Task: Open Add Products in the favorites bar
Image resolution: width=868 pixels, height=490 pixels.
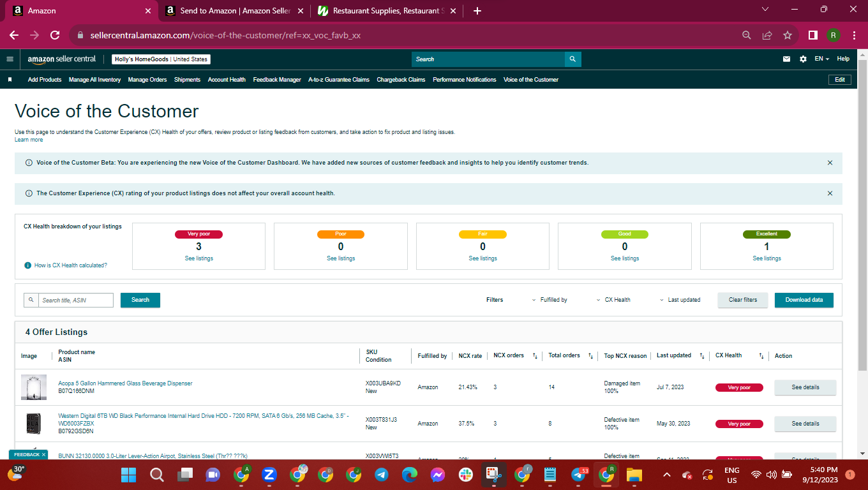Action: pos(45,80)
